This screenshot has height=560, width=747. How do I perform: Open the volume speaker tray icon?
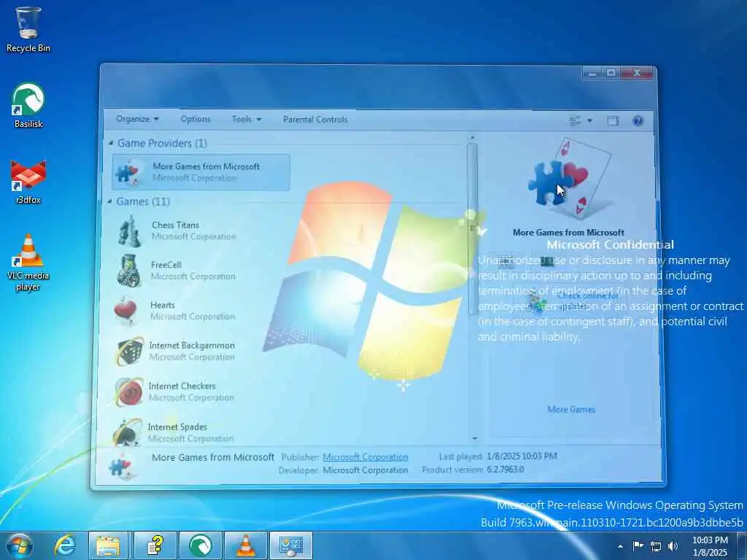pos(673,546)
